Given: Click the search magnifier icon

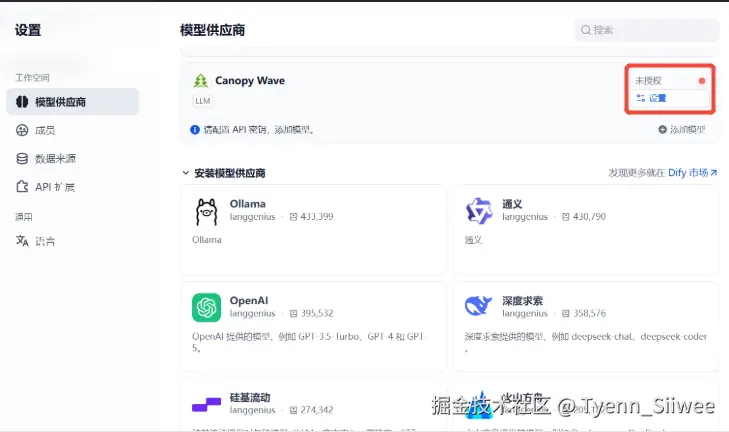Looking at the screenshot, I should [586, 30].
